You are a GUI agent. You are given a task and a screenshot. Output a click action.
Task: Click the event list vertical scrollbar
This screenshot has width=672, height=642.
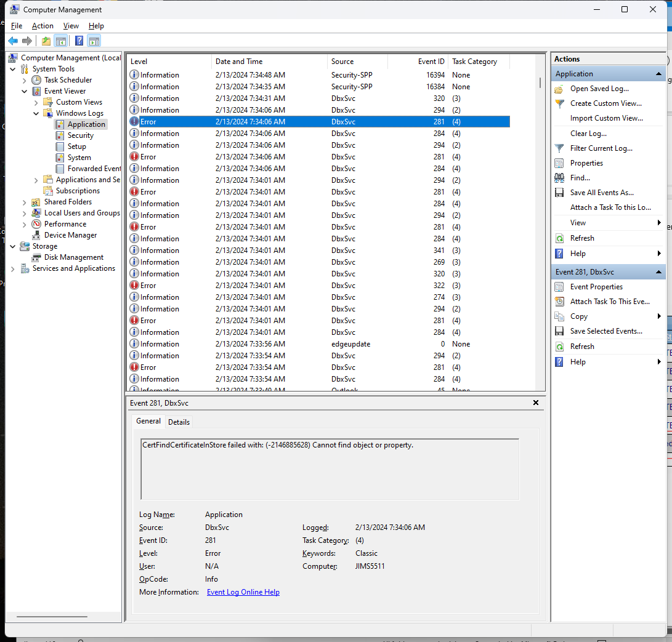point(540,185)
